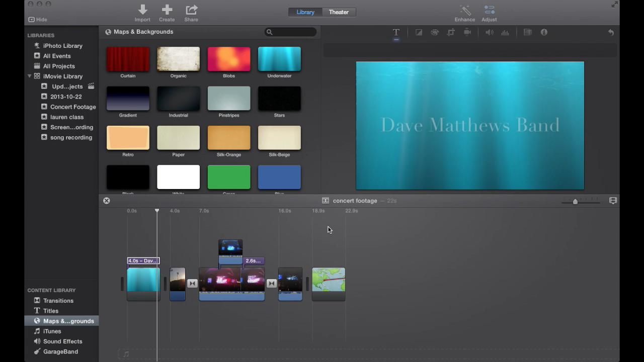Pick the solid Green background
The width and height of the screenshot is (644, 362).
[x=229, y=177]
